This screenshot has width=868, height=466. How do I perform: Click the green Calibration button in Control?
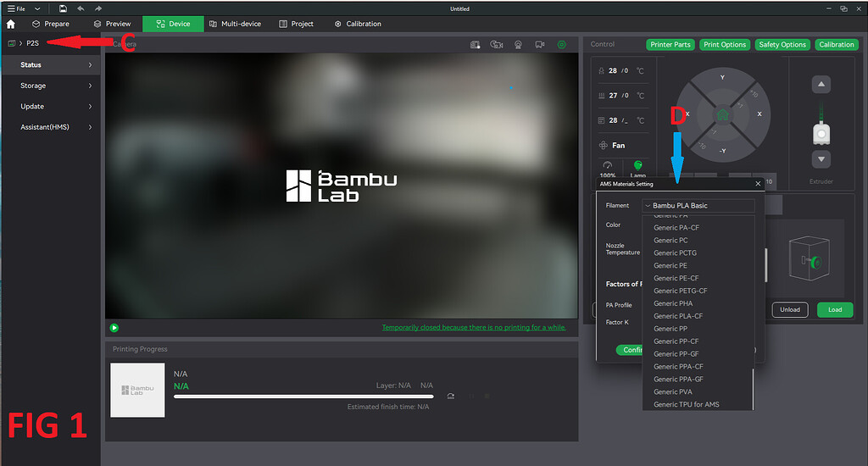coord(837,45)
